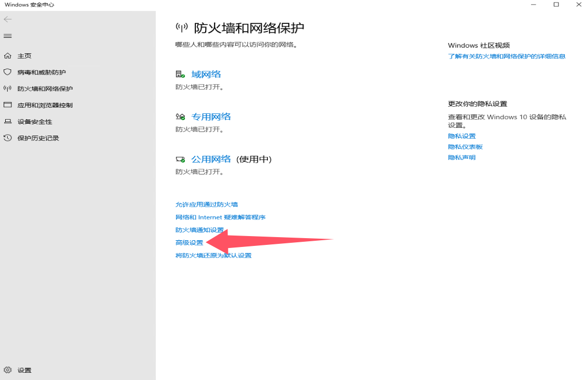Expand the hamburger navigation menu
Viewport: 588px width, 380px height.
pyautogui.click(x=7, y=36)
